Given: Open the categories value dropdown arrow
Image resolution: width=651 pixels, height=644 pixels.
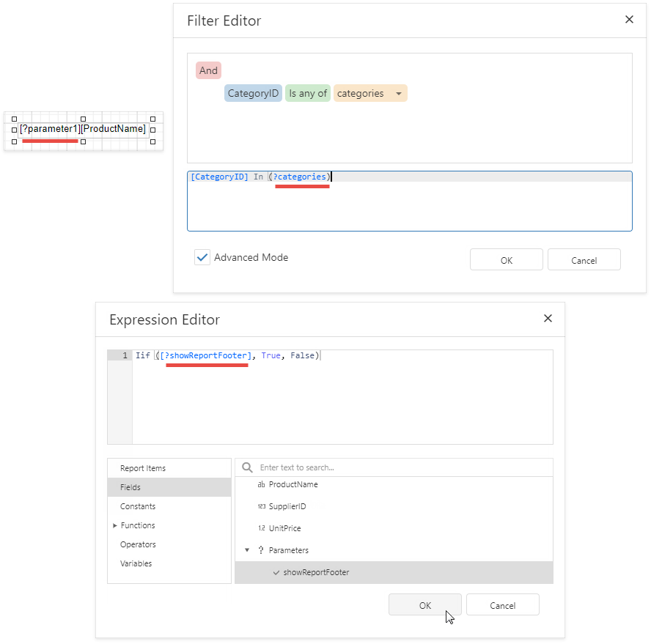Looking at the screenshot, I should [x=398, y=93].
